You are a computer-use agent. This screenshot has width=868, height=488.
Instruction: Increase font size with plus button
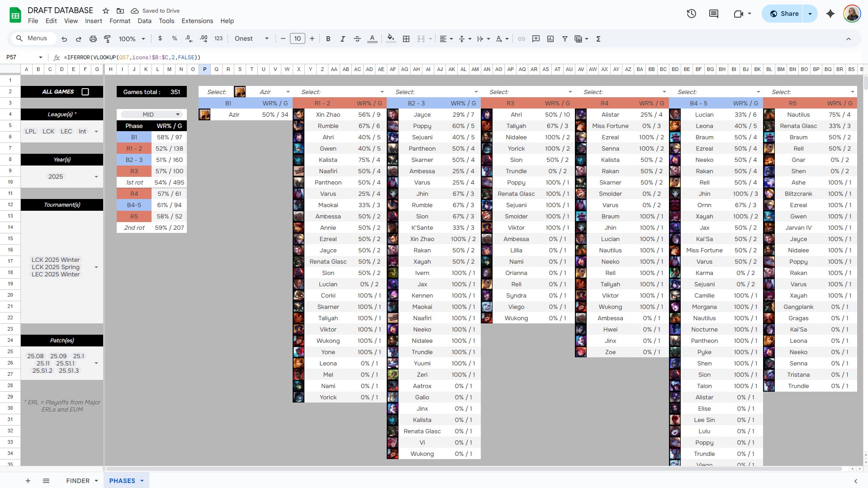point(312,39)
